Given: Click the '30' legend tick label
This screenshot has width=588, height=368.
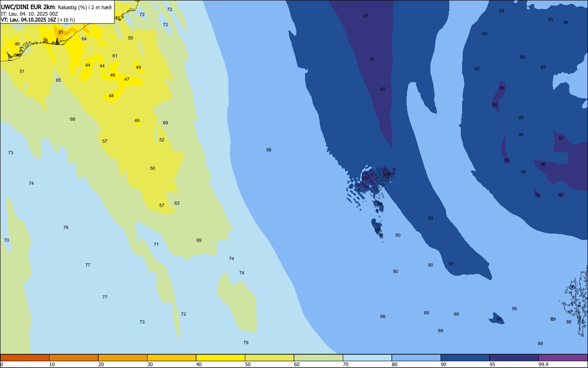Looking at the screenshot, I should click(150, 364).
